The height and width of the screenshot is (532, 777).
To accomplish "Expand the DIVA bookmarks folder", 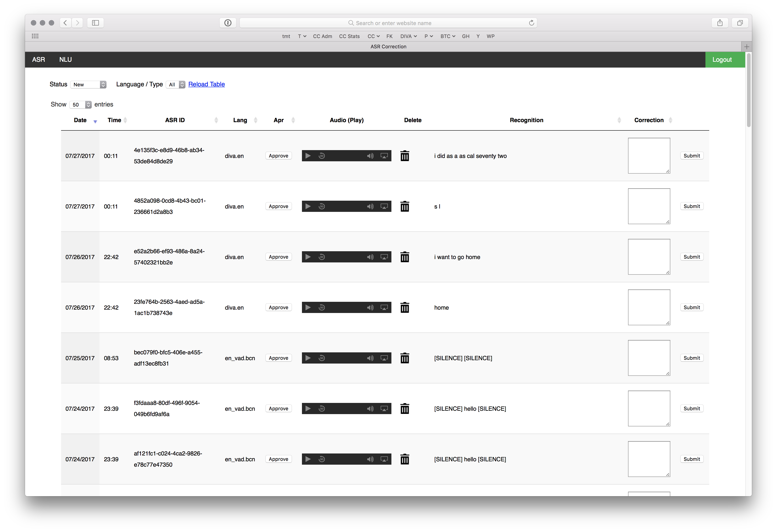I will (x=409, y=36).
